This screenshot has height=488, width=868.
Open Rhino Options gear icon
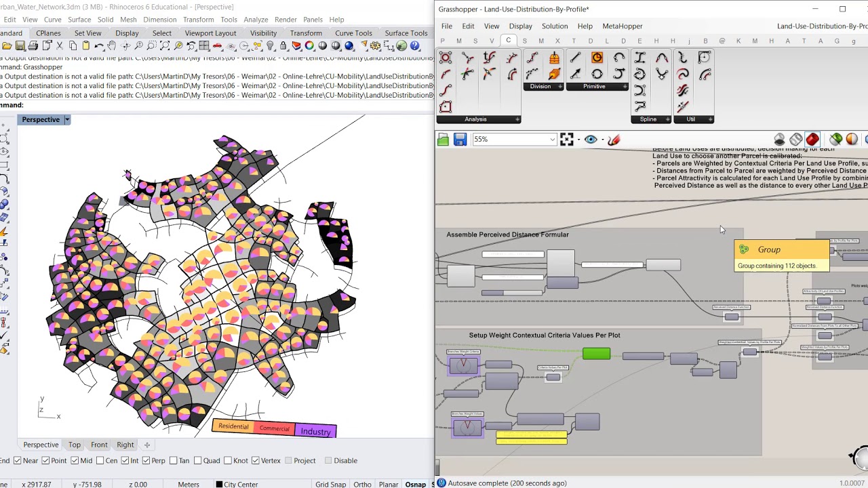pos(374,46)
